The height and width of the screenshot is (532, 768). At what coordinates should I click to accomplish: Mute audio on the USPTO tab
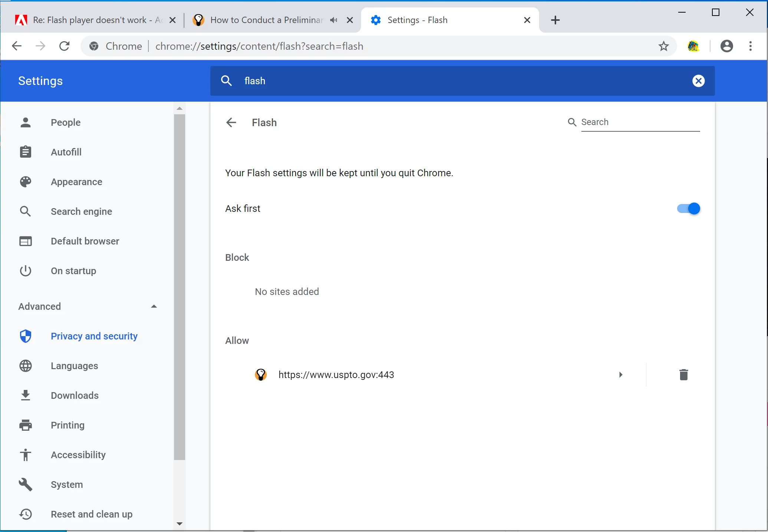(334, 20)
